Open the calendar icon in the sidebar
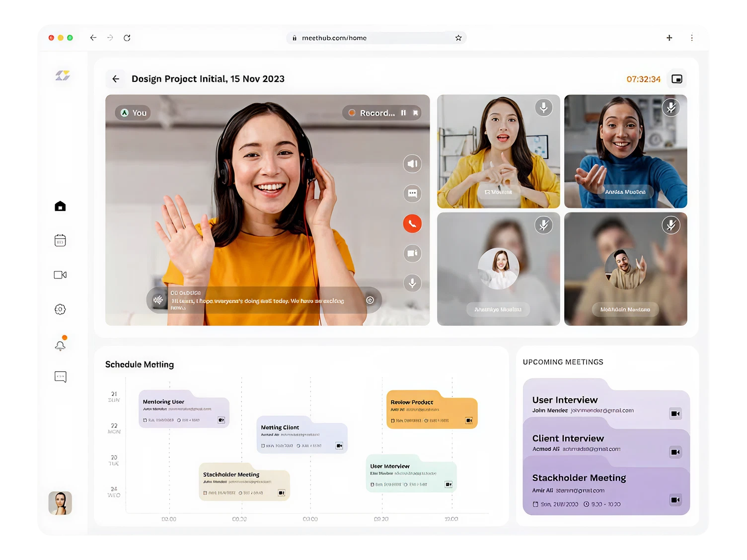 click(60, 241)
